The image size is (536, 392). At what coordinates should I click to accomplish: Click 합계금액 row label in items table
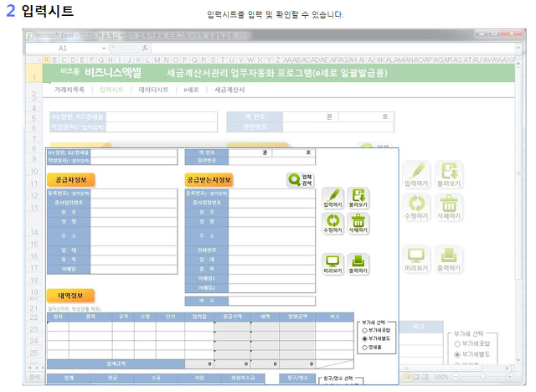[116, 364]
